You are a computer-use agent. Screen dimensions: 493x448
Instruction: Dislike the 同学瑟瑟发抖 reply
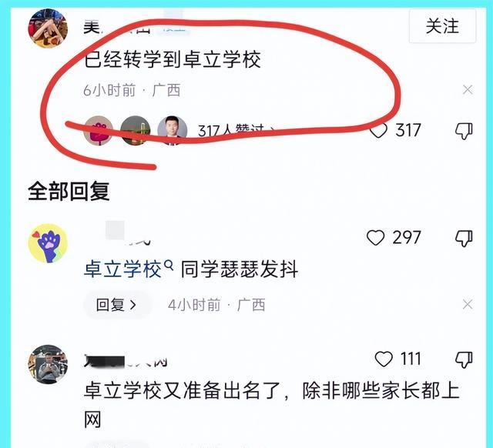[x=464, y=238]
